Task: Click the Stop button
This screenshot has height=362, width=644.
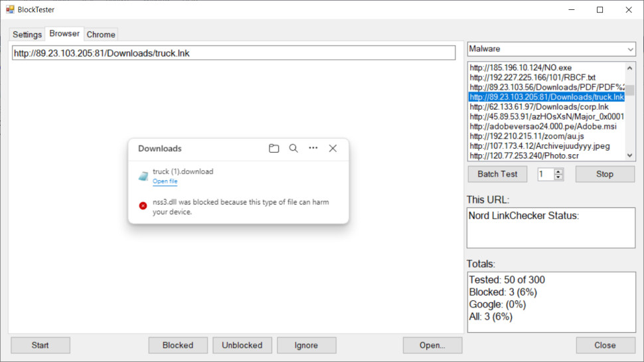Action: tap(605, 174)
